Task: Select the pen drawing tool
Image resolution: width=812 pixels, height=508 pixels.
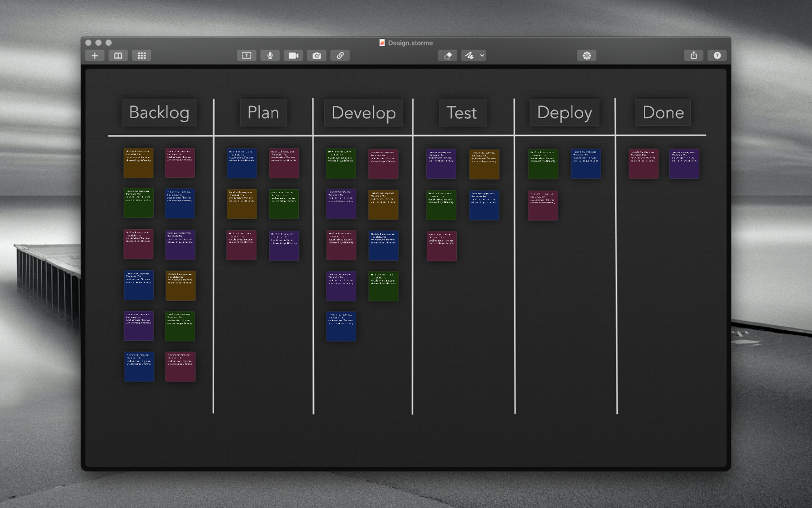Action: click(469, 55)
